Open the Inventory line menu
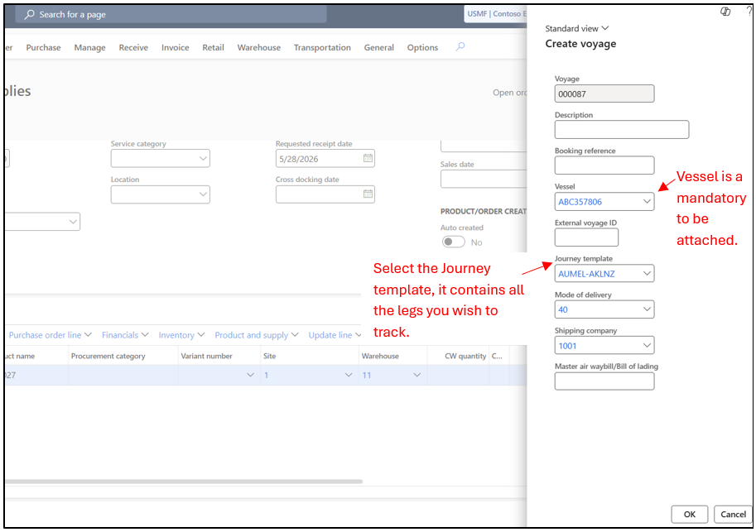756x532 pixels. click(x=182, y=335)
